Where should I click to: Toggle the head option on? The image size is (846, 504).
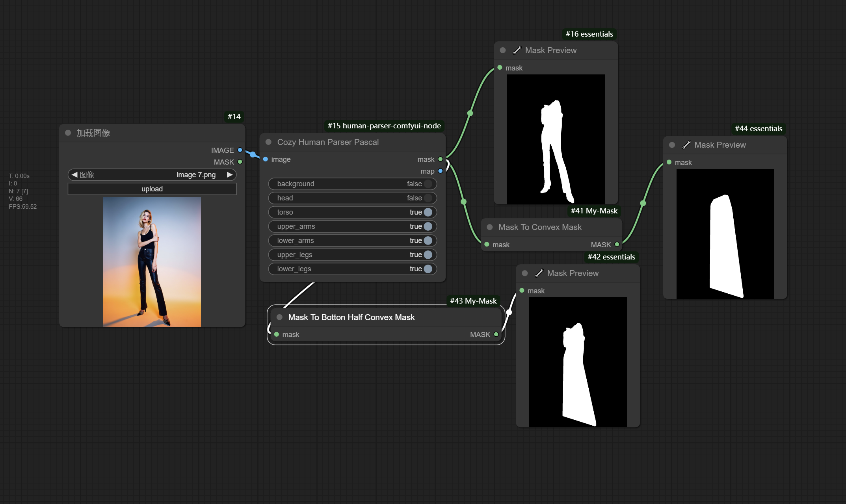[x=428, y=198]
